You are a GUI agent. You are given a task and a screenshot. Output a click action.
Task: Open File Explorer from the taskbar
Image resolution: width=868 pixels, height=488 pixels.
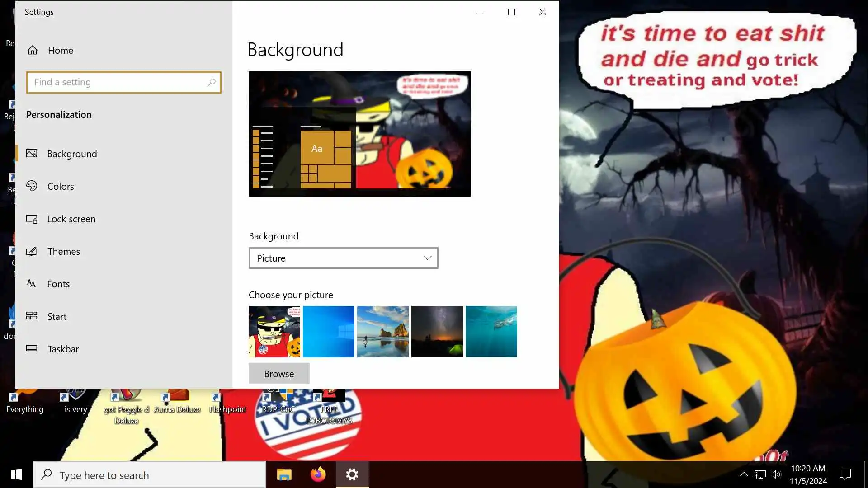284,474
